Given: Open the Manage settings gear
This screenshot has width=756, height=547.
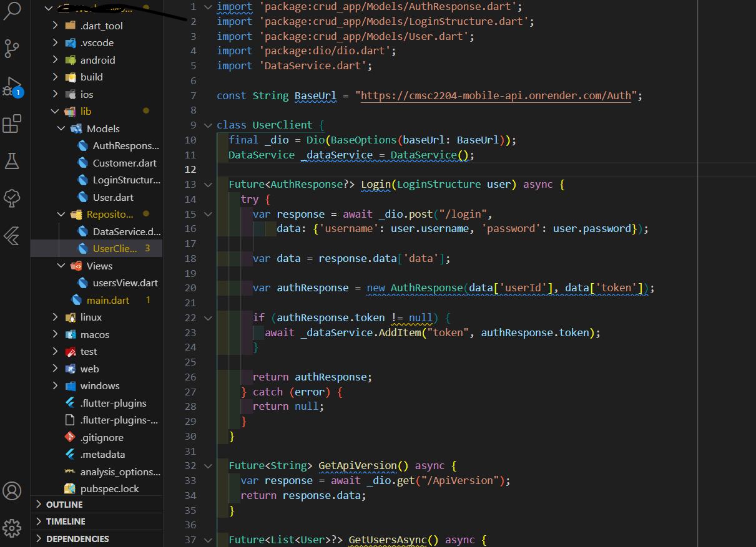Looking at the screenshot, I should click(x=12, y=529).
